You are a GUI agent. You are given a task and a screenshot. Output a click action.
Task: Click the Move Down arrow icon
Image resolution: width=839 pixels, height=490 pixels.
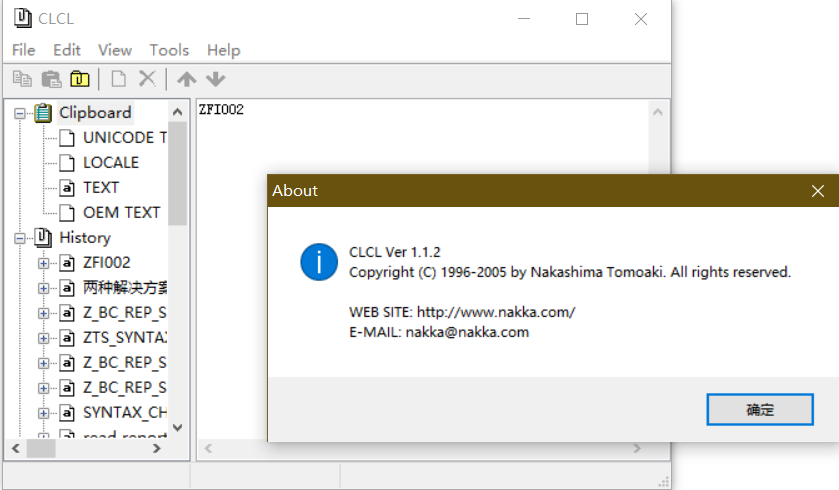[216, 79]
